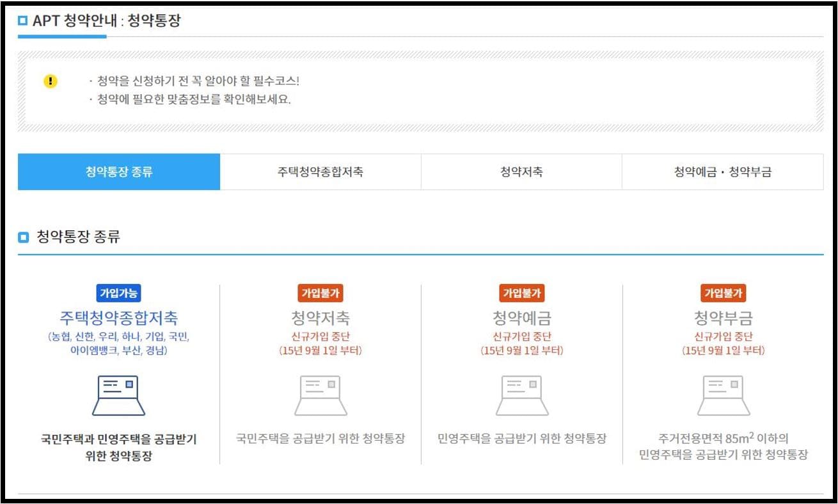The image size is (838, 504).
Task: Open the 청약저축 tab
Action: [521, 172]
